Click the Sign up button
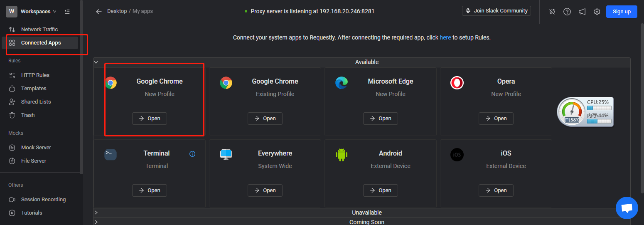The image size is (644, 225). [622, 12]
